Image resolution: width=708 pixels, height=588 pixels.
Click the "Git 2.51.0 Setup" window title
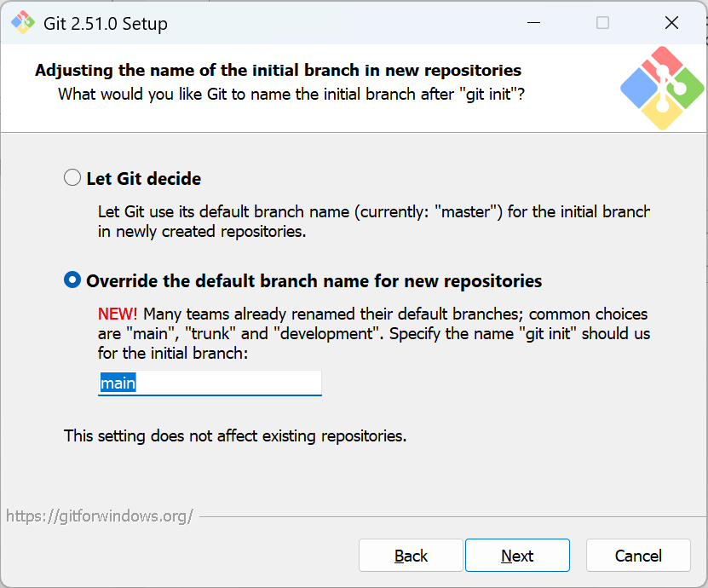(105, 24)
